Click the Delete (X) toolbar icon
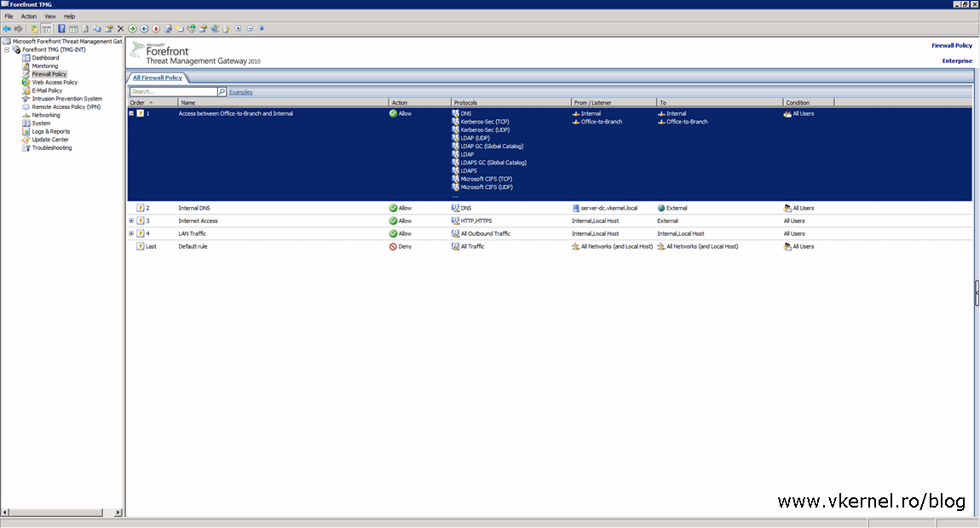980x528 pixels. [x=120, y=28]
